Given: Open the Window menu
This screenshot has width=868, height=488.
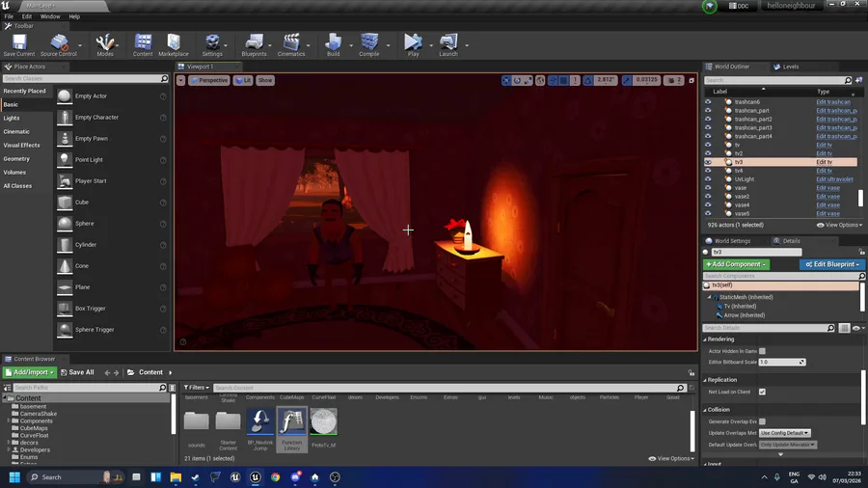Looking at the screenshot, I should click(50, 16).
